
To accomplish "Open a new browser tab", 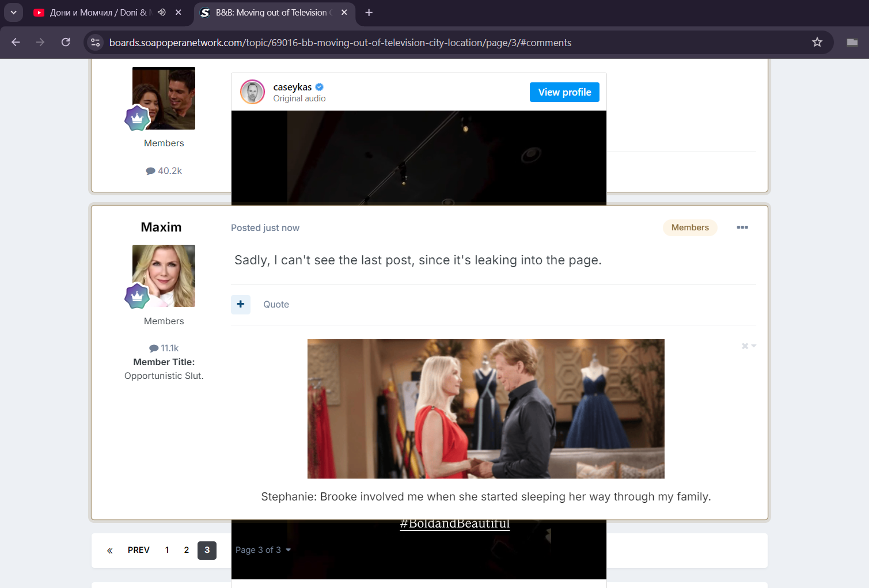I will click(x=369, y=13).
